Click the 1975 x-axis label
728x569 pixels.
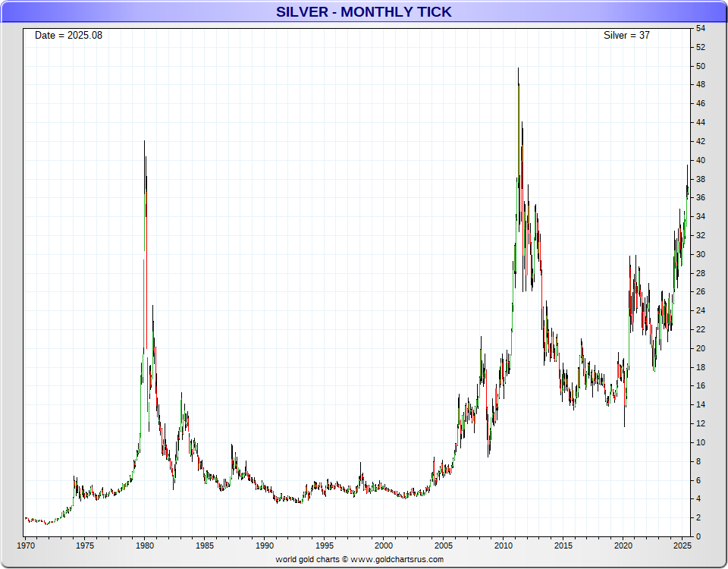click(x=85, y=545)
